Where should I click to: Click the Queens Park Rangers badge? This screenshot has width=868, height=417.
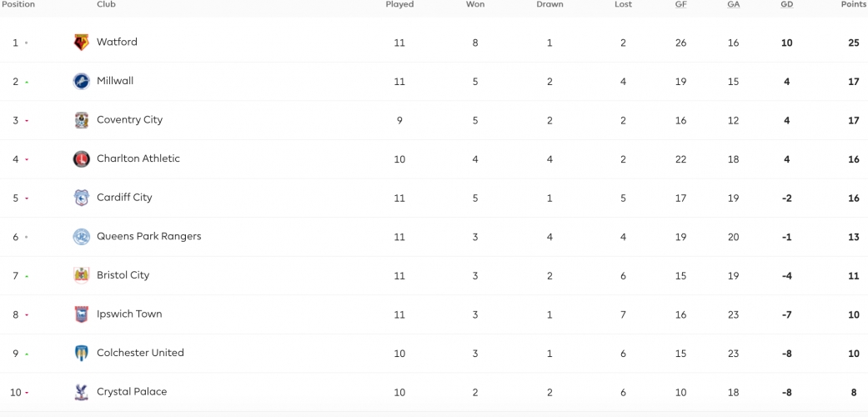click(82, 237)
